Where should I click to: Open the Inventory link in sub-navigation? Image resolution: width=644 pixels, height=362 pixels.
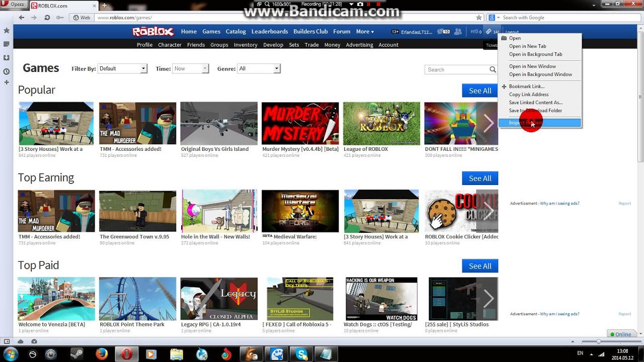[246, 45]
